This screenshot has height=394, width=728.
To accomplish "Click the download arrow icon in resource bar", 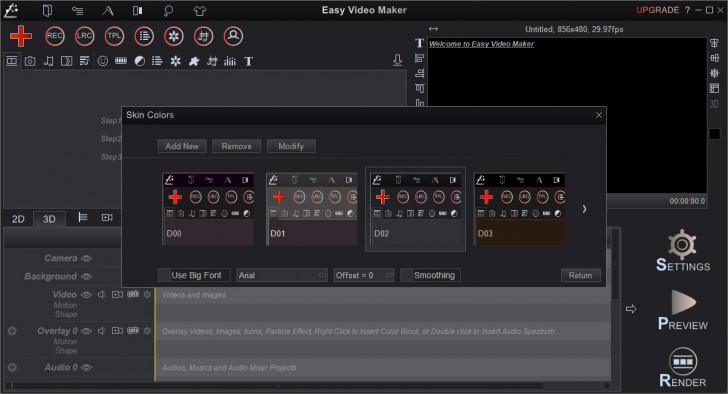I will 397,60.
